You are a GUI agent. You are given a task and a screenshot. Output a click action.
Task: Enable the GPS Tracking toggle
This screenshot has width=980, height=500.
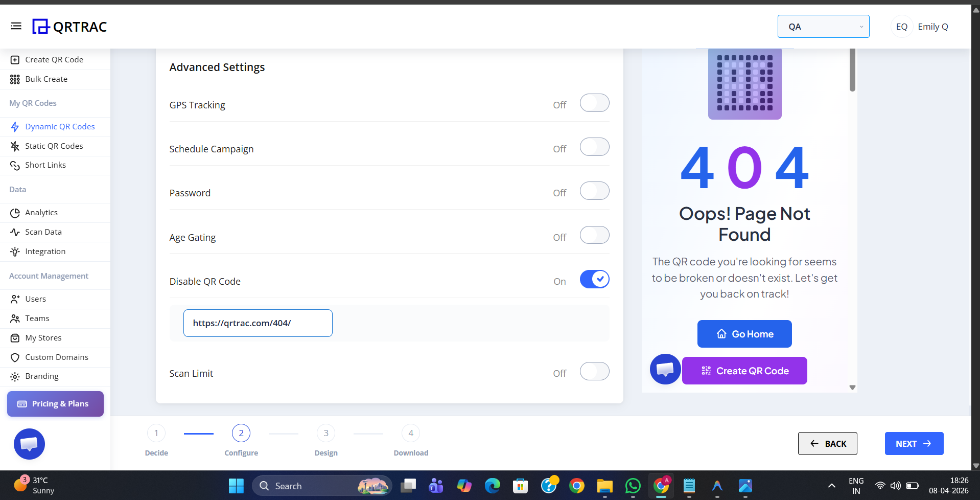click(594, 103)
